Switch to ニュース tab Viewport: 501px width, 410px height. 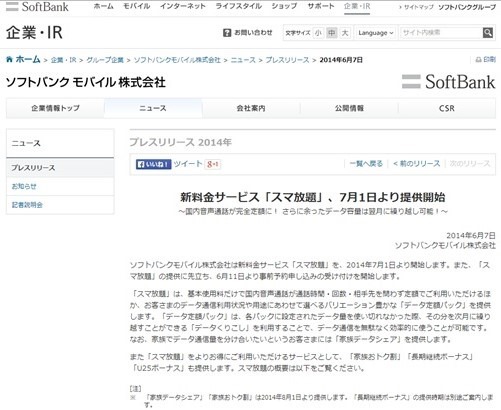tap(153, 108)
